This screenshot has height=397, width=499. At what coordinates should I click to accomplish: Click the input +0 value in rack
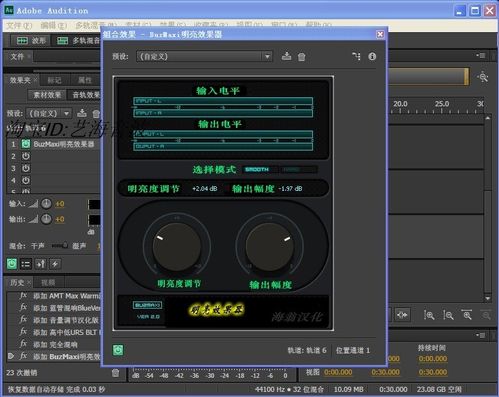(60, 204)
